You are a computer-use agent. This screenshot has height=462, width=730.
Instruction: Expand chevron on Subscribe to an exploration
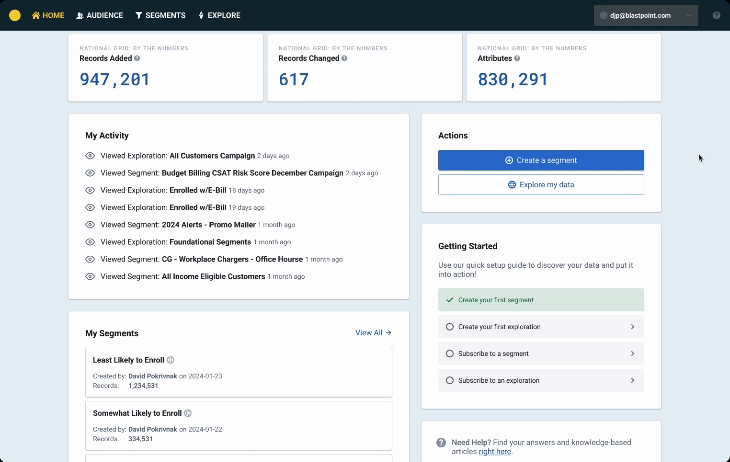pos(632,380)
